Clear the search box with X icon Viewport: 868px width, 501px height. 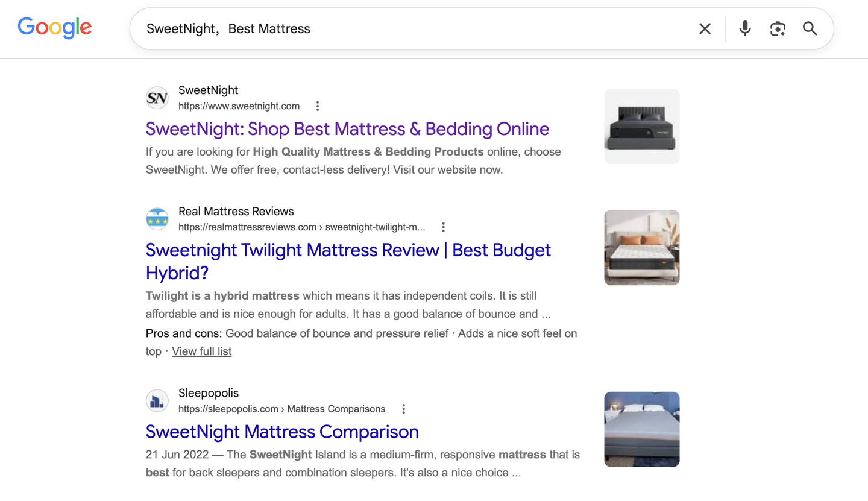coord(705,28)
